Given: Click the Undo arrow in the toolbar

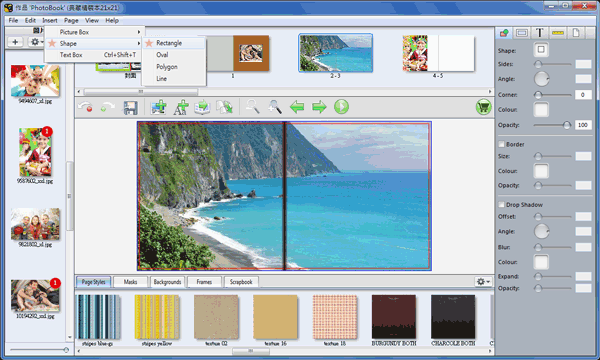Looking at the screenshot, I should click(85, 107).
